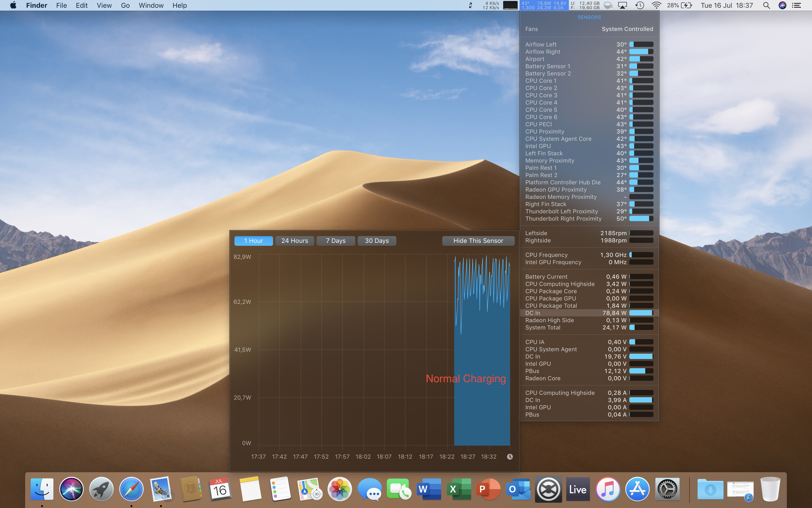
Task: Open Apple menu
Action: pos(13,5)
